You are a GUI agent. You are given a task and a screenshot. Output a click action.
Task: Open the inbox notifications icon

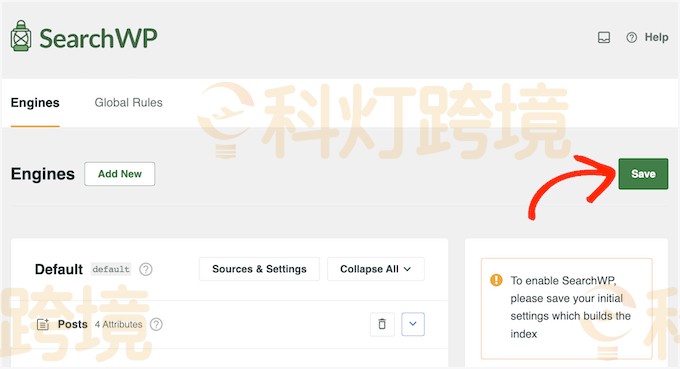(604, 37)
